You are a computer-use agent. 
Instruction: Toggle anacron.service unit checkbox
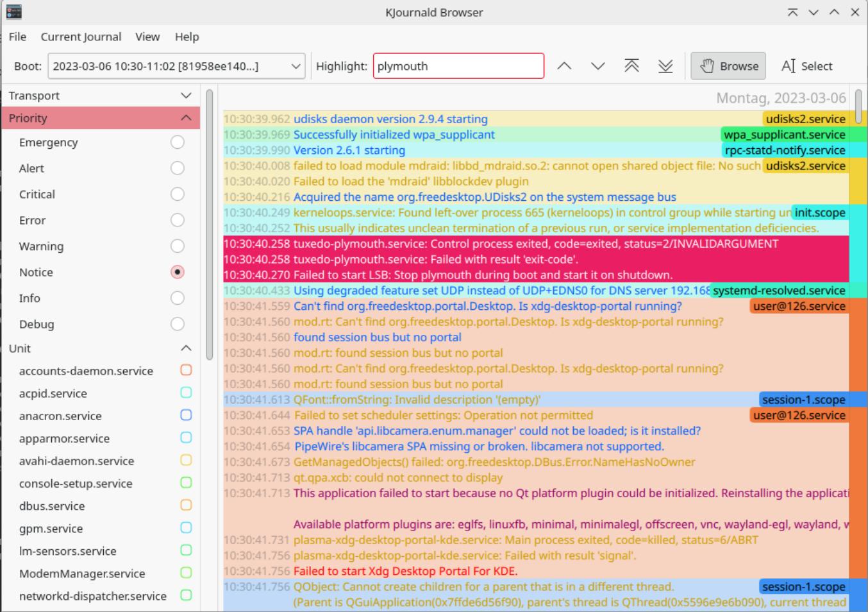click(186, 415)
